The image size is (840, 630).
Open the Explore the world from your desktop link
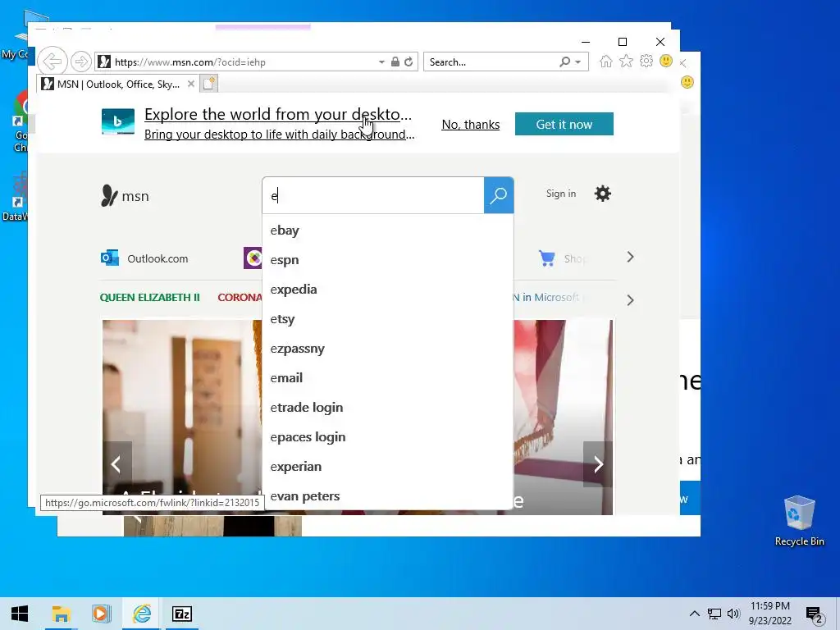click(x=278, y=114)
